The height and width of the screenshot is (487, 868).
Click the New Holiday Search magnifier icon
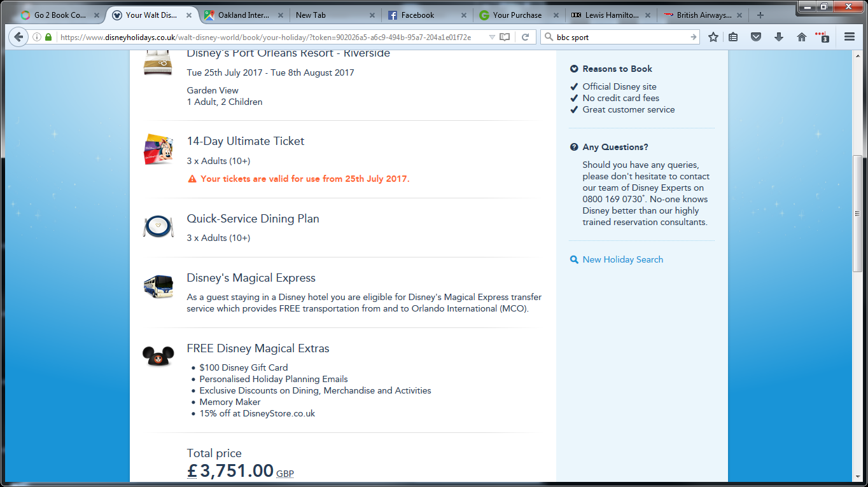coord(574,259)
